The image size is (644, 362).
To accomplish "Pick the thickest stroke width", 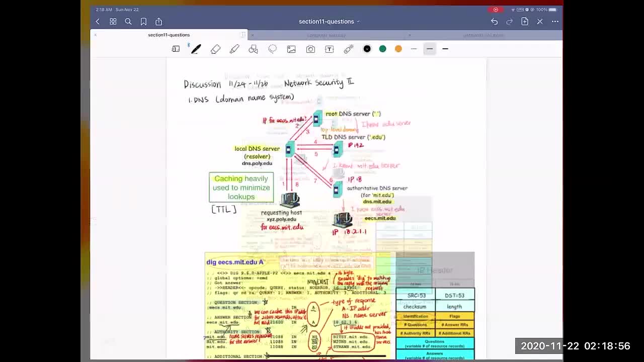I will (445, 49).
